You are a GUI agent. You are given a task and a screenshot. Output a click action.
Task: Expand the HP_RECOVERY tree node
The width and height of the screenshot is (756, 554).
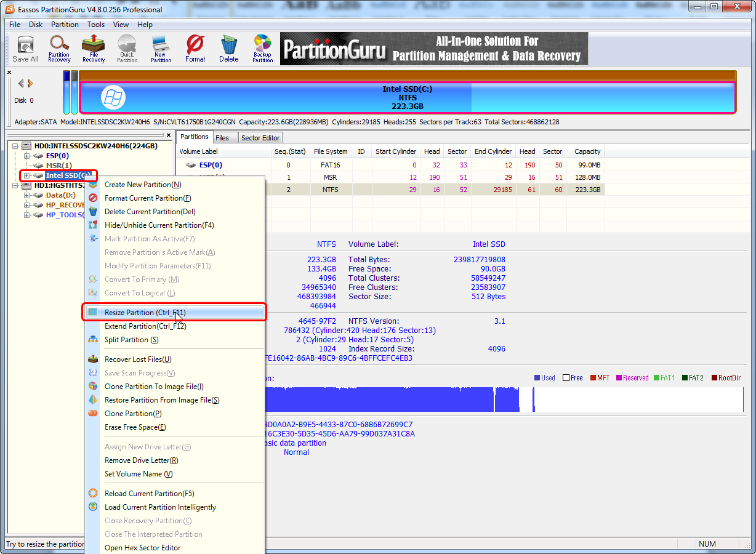click(x=27, y=205)
